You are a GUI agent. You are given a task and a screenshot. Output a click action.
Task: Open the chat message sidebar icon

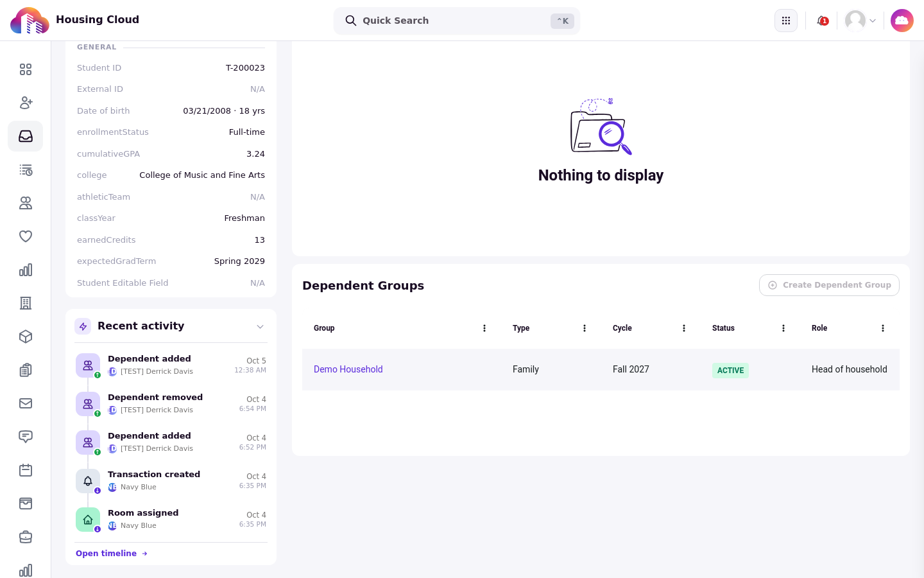[x=26, y=437]
